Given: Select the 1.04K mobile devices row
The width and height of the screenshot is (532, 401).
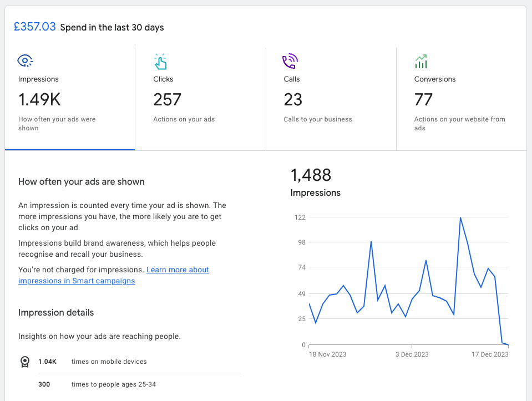Looking at the screenshot, I should 130,362.
